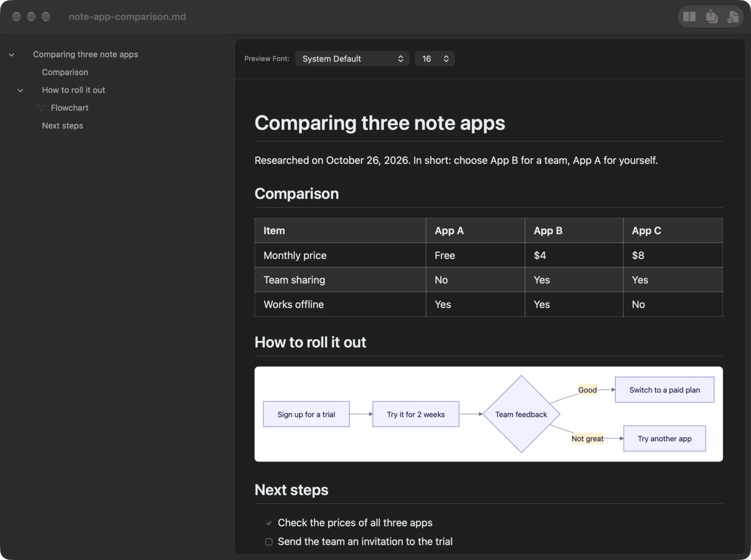Select Next steps in the outline sidebar
This screenshot has width=751, height=560.
62,126
